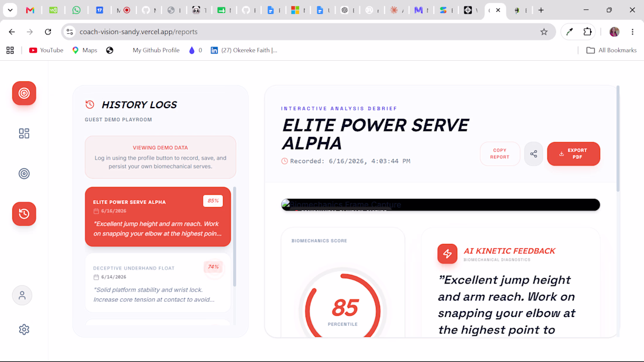Open a new tab with plus button
The image size is (644, 362).
pyautogui.click(x=541, y=11)
